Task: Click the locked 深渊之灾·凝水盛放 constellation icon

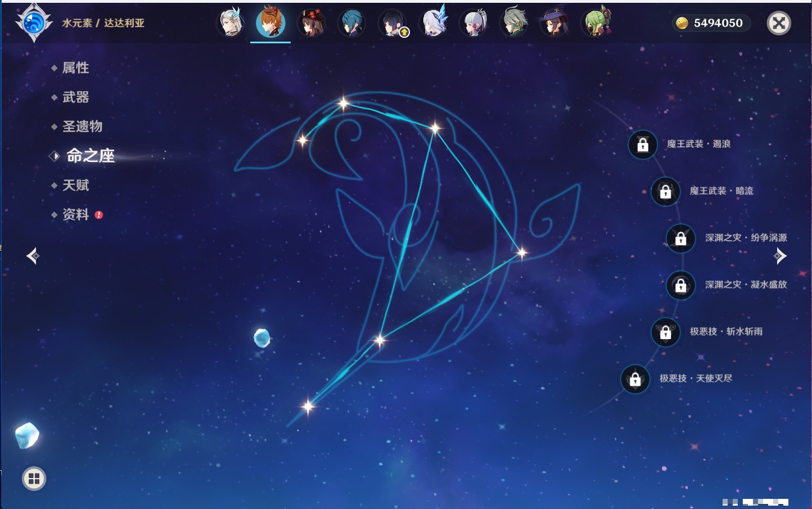Action: pyautogui.click(x=680, y=285)
